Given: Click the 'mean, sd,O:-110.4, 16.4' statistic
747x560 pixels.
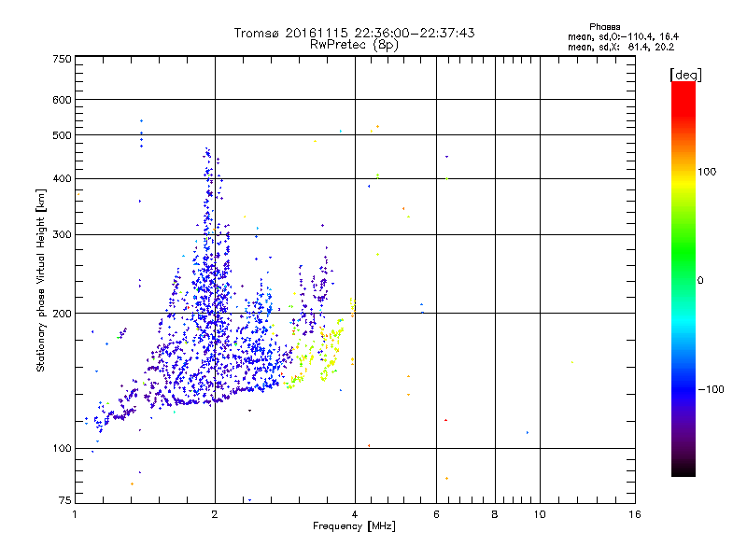Looking at the screenshot, I should tap(623, 36).
